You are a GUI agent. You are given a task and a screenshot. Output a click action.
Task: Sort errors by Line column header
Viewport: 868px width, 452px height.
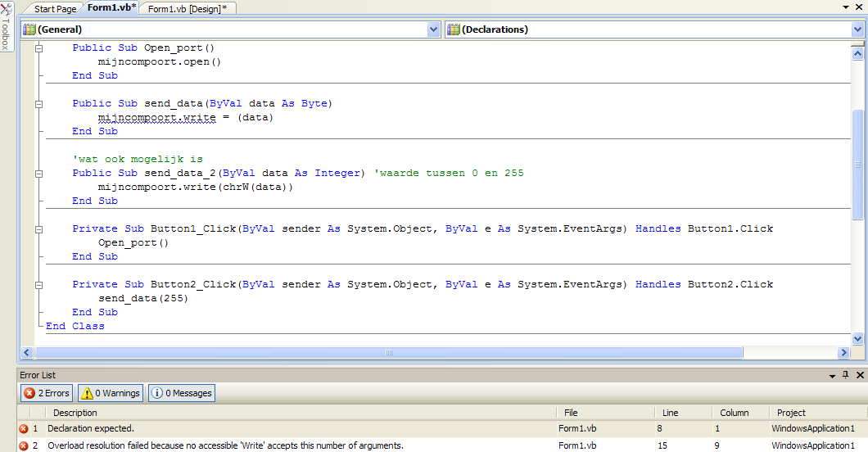670,413
